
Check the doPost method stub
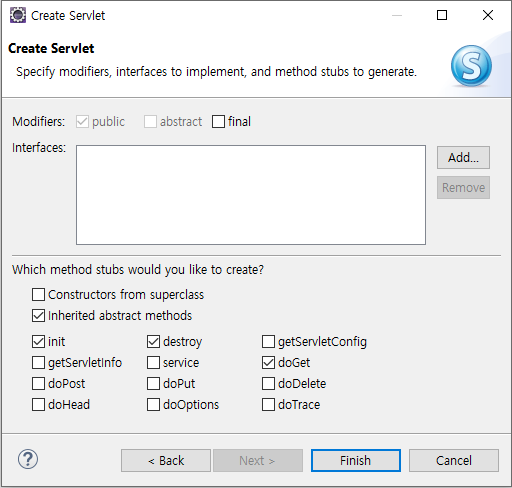click(x=38, y=384)
